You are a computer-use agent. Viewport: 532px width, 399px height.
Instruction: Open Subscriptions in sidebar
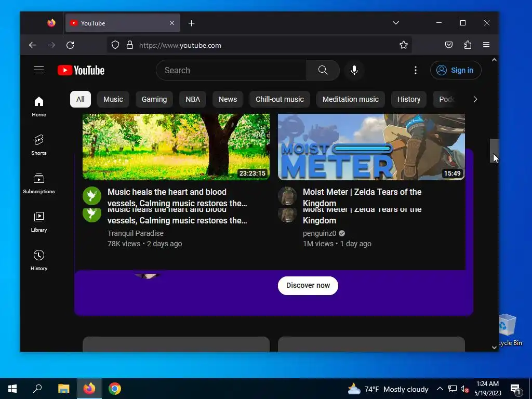click(39, 183)
